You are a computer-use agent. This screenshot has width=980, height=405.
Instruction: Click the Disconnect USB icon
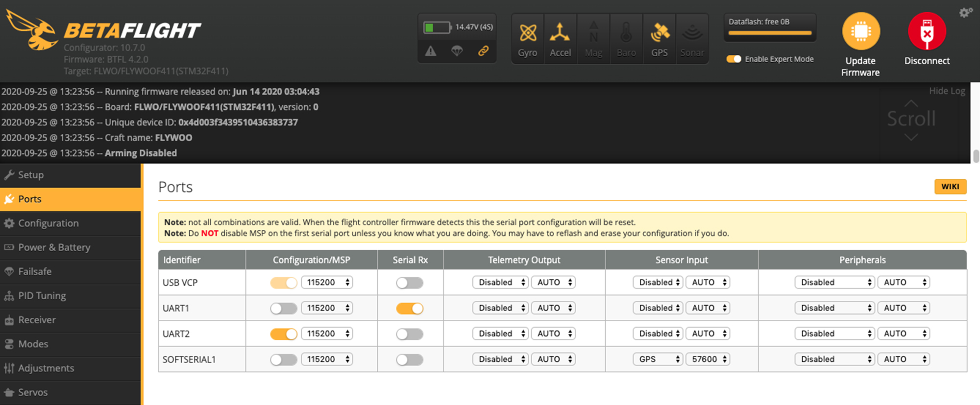point(927,31)
